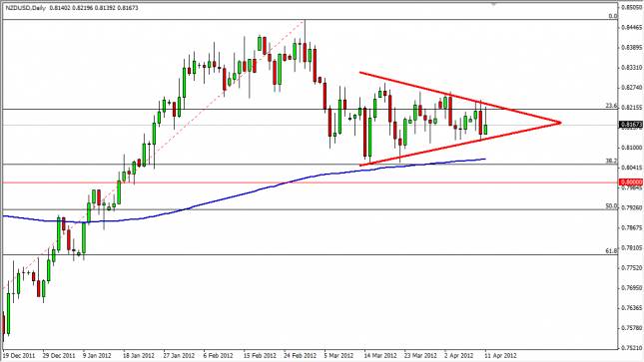Screen dimensions: 644x362
Task: Click the 2 Apr 2012 date label
Action: click(x=458, y=355)
